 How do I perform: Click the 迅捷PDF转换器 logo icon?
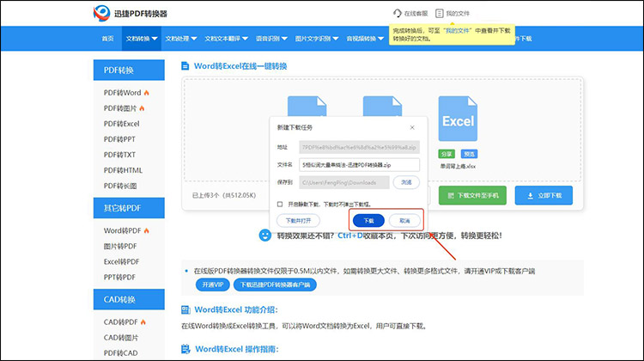(x=101, y=13)
